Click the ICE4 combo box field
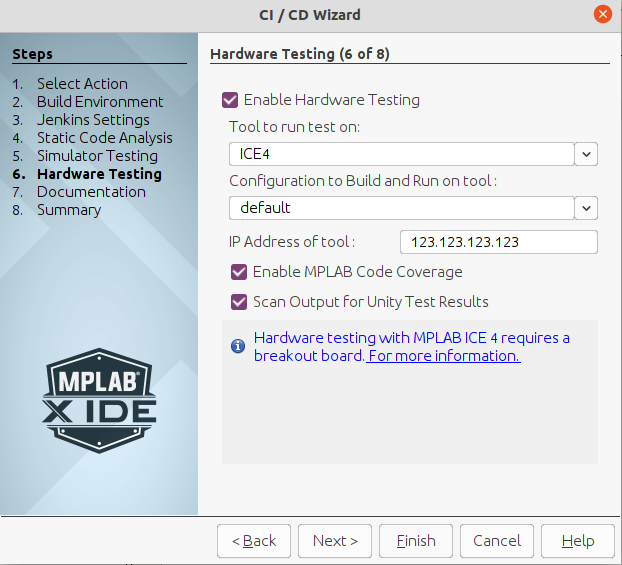The width and height of the screenshot is (622, 565). (400, 154)
